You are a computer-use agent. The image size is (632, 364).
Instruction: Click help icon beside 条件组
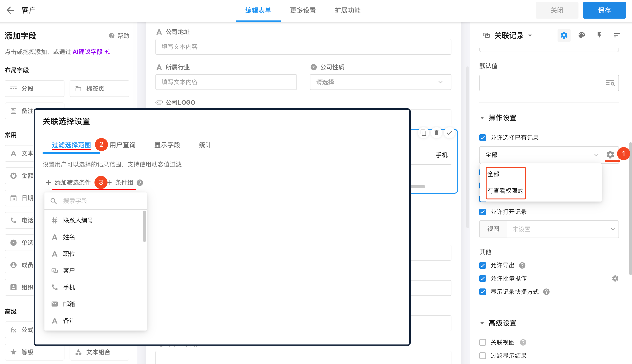pyautogui.click(x=140, y=183)
